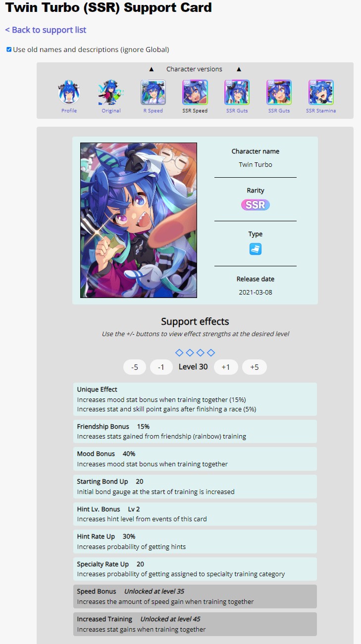
Task: Collapse Character versions with right triangle
Action: point(239,69)
